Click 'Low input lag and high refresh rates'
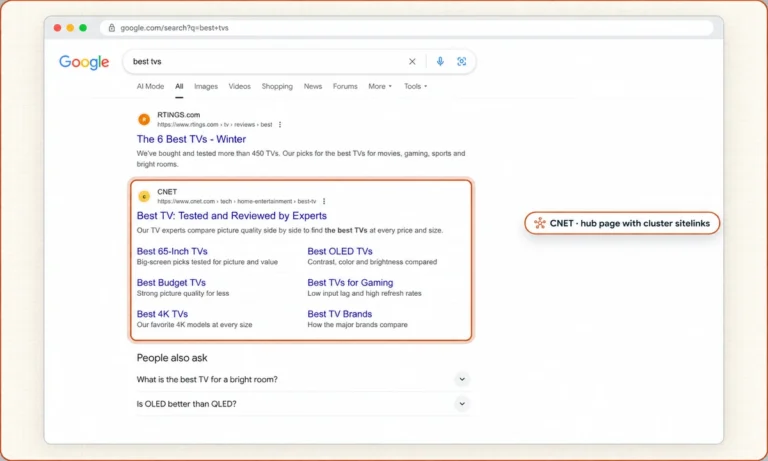The image size is (768, 461). click(x=364, y=293)
